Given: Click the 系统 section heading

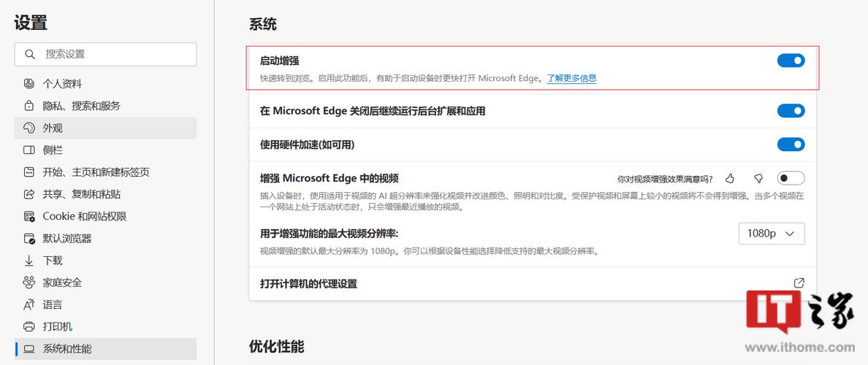Looking at the screenshot, I should pos(263,24).
